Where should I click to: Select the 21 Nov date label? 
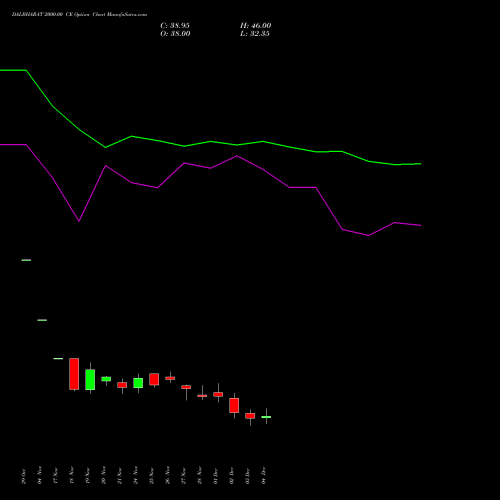(x=119, y=475)
